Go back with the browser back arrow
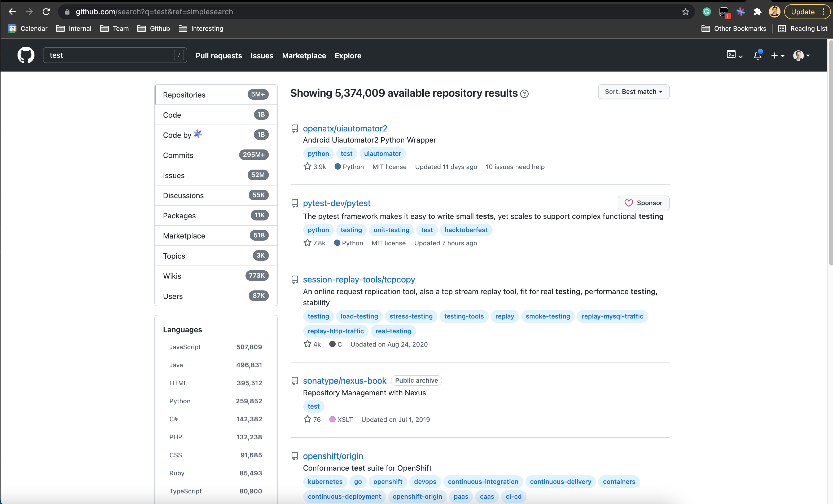Image resolution: width=833 pixels, height=504 pixels. pos(12,12)
